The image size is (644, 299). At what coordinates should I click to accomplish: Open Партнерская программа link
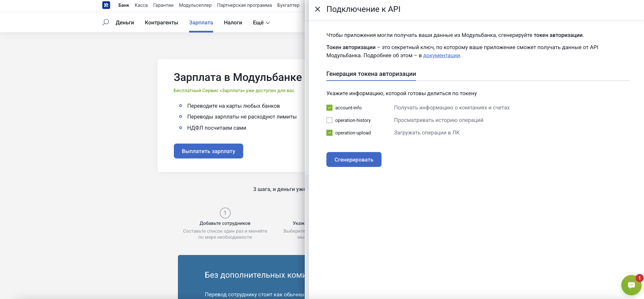[x=245, y=5]
